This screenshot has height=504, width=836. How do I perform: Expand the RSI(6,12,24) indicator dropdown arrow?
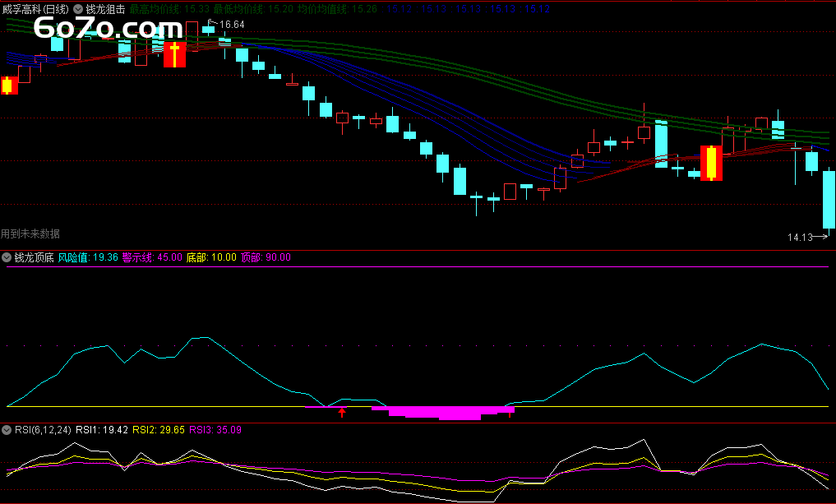pos(7,430)
